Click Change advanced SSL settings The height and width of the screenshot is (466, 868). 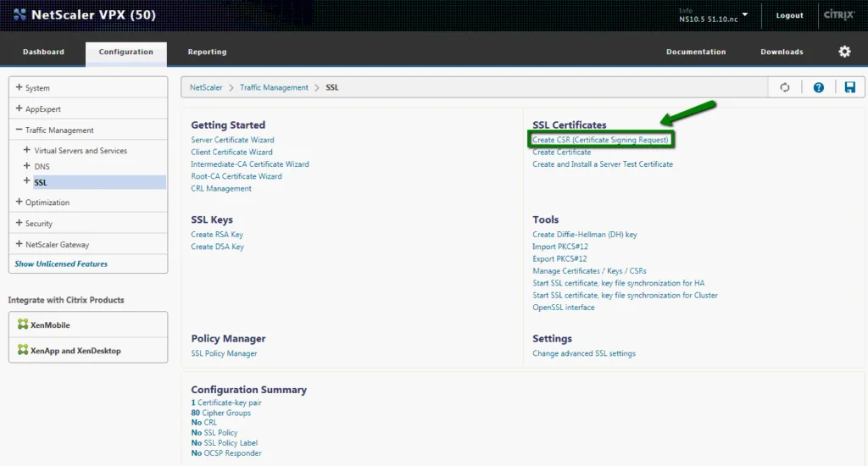pyautogui.click(x=584, y=353)
